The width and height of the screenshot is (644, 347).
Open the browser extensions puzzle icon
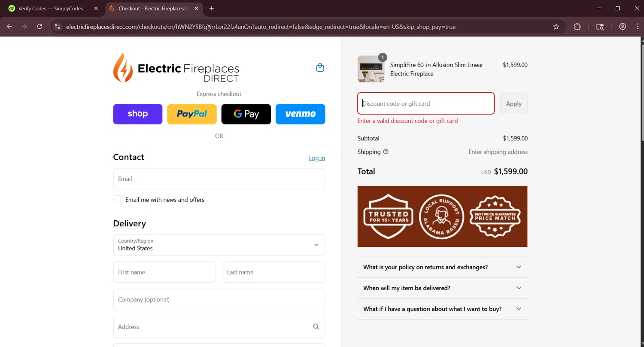tap(577, 27)
